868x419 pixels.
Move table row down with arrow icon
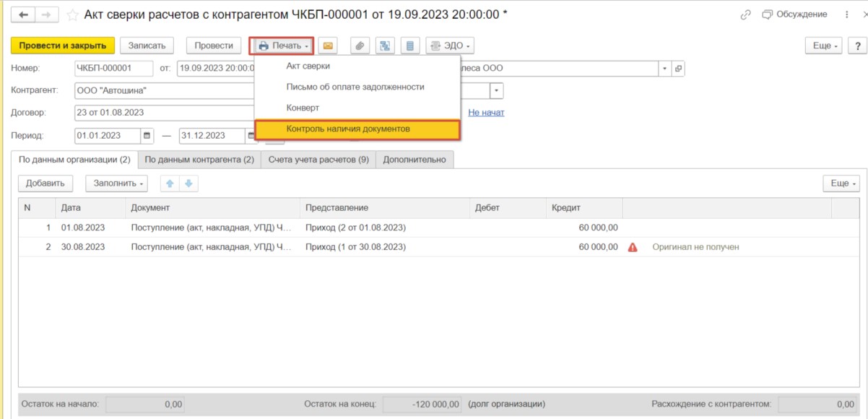coord(188,183)
